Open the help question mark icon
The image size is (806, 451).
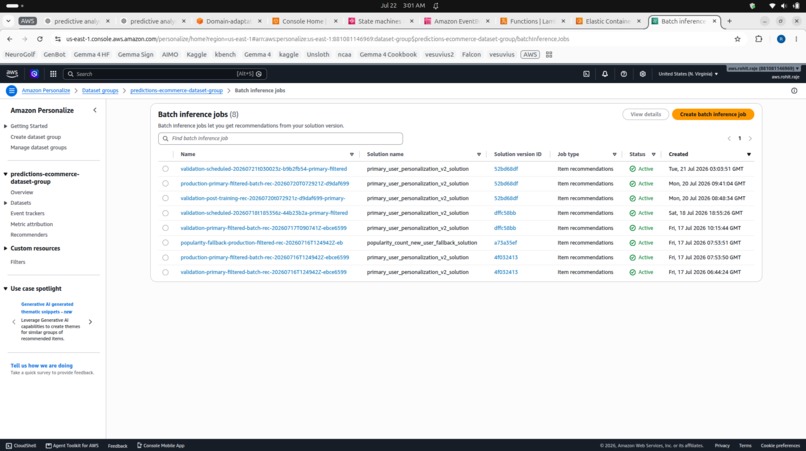pyautogui.click(x=624, y=74)
